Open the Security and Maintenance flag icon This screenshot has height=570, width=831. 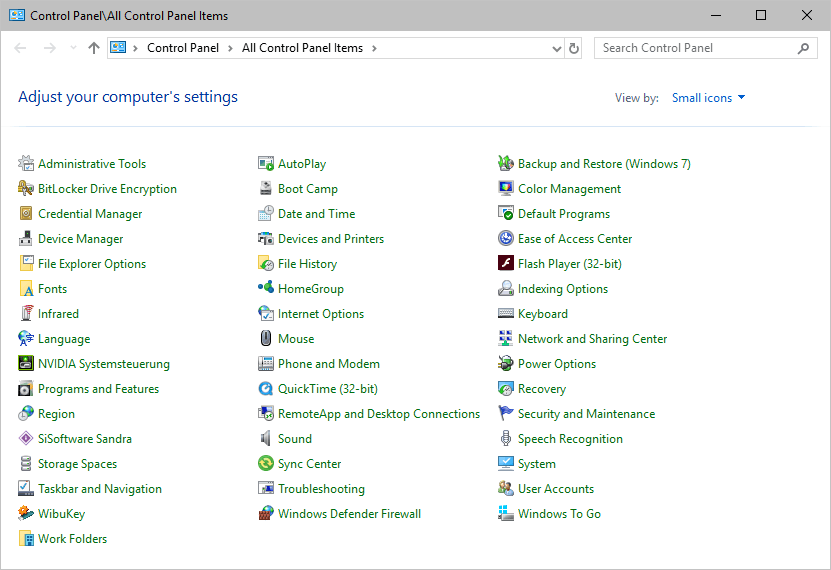tap(506, 413)
